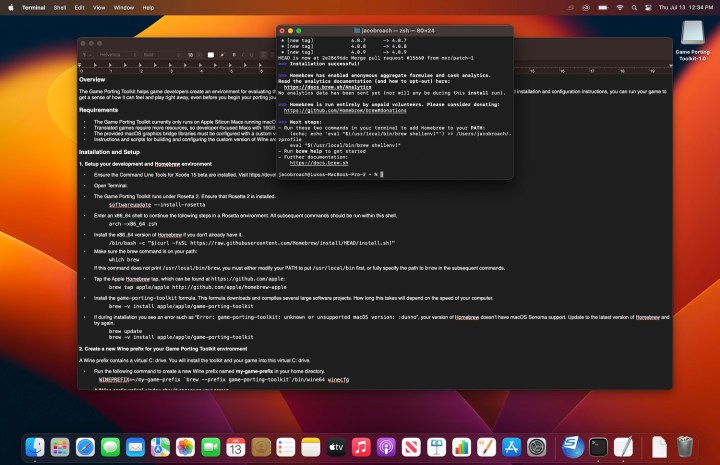The height and width of the screenshot is (465, 720).
Task: Click softwareupdate --install-rosetta command text
Action: (x=157, y=205)
